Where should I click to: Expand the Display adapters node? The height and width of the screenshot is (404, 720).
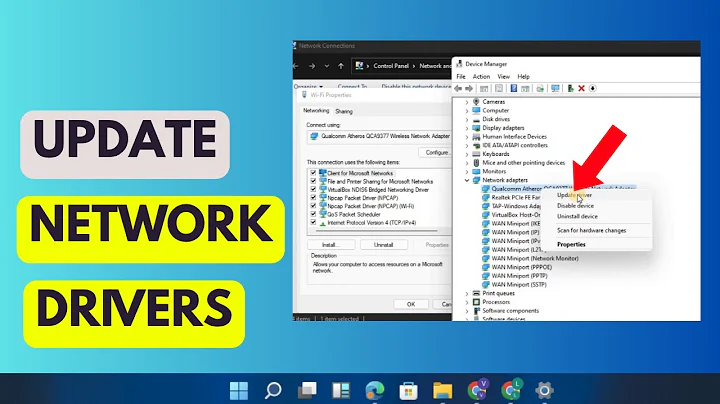(467, 128)
